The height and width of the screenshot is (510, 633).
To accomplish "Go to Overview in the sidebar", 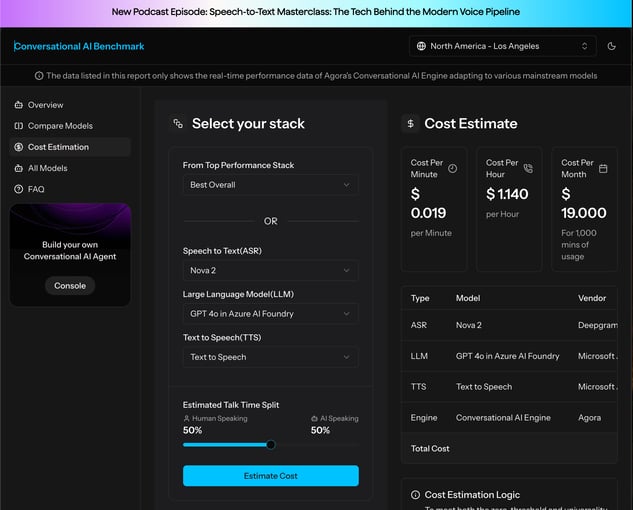I will click(70, 105).
